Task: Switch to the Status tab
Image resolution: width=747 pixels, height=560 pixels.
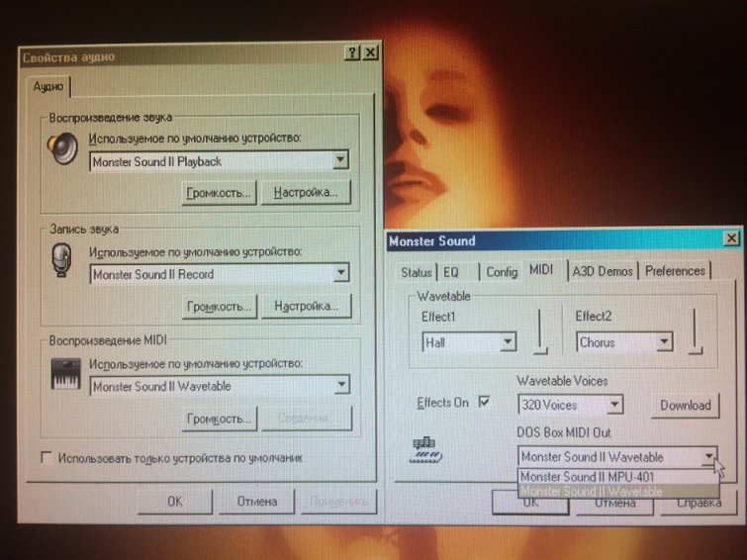Action: pyautogui.click(x=416, y=273)
